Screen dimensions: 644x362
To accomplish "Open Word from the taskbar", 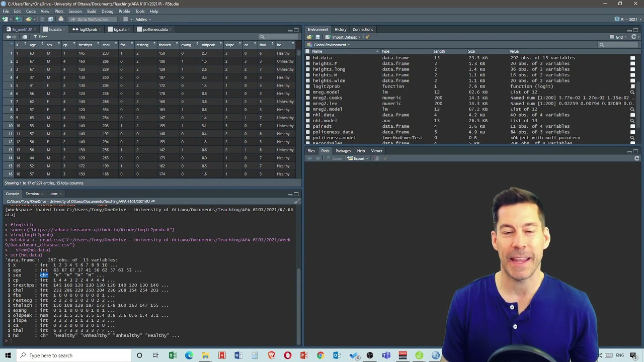I will coord(238,355).
